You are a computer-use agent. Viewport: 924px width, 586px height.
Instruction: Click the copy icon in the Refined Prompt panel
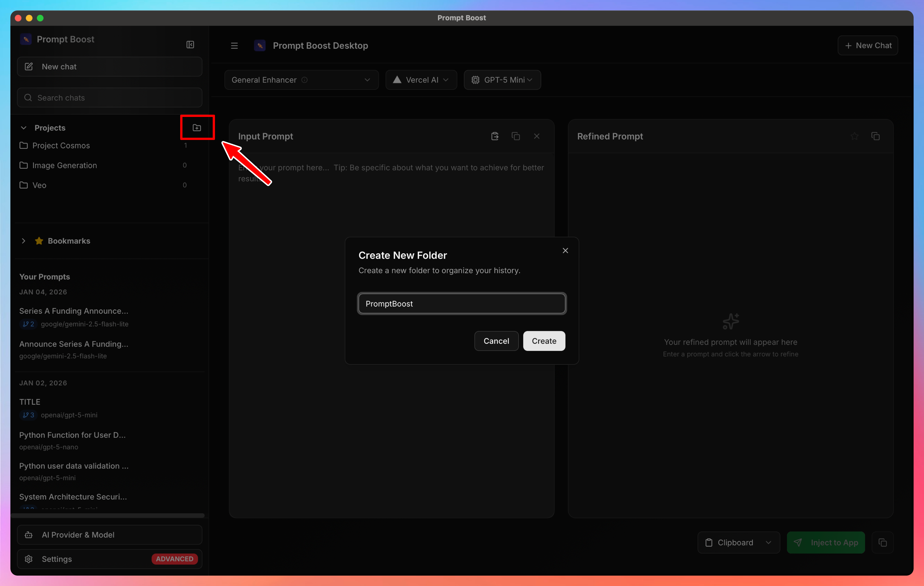tap(876, 136)
